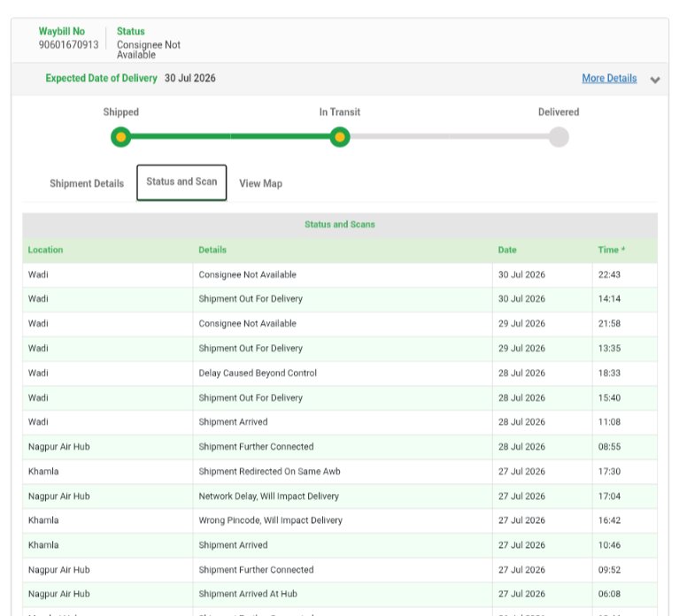Sort by the Time column header
The height and width of the screenshot is (616, 679).
click(611, 250)
